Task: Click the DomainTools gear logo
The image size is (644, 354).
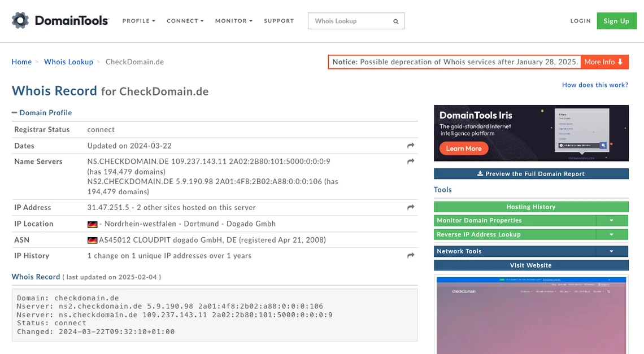Action: [20, 21]
